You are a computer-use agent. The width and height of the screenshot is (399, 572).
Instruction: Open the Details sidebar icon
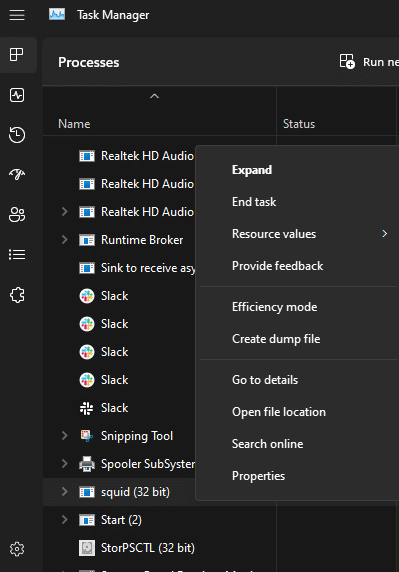click(17, 254)
